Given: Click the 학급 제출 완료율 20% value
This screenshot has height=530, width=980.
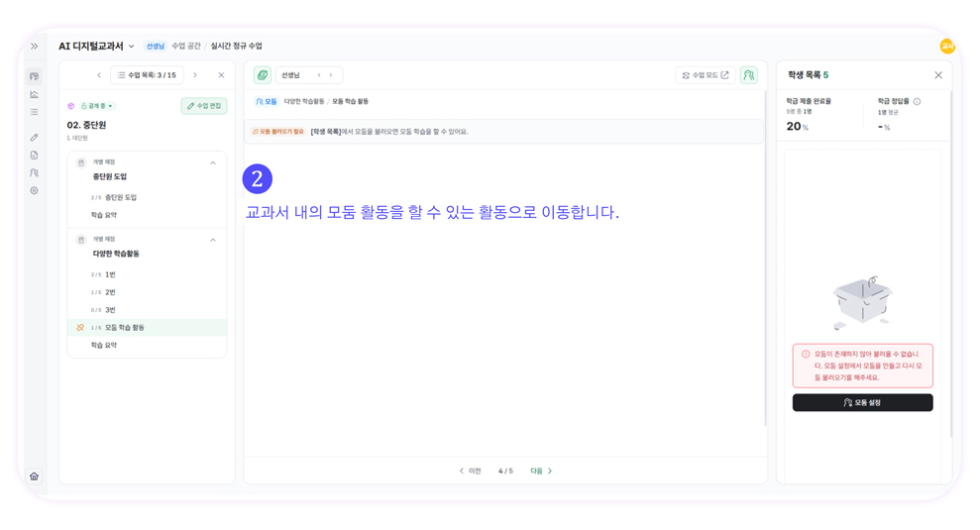Looking at the screenshot, I should 797,126.
